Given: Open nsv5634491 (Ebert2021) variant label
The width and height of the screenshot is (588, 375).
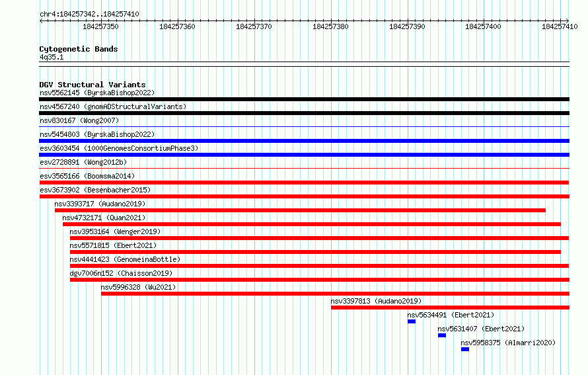Looking at the screenshot, I should [451, 315].
